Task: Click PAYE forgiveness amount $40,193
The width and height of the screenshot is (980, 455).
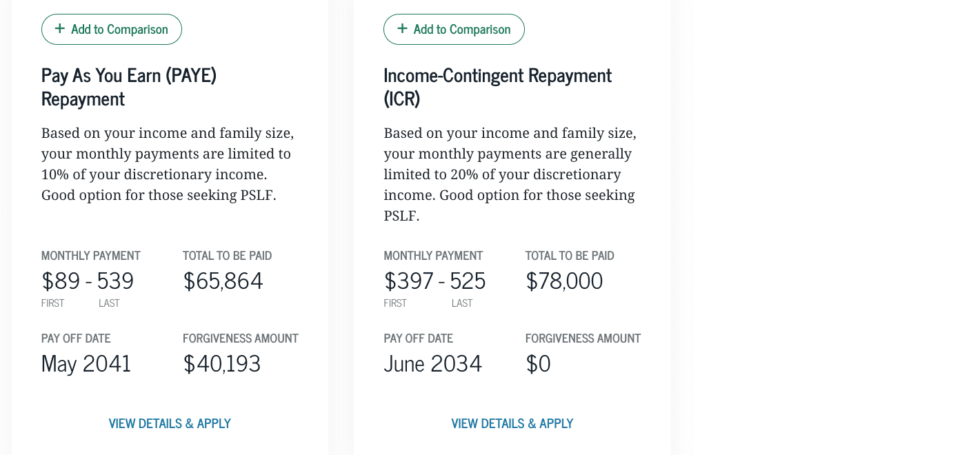Action: [221, 364]
